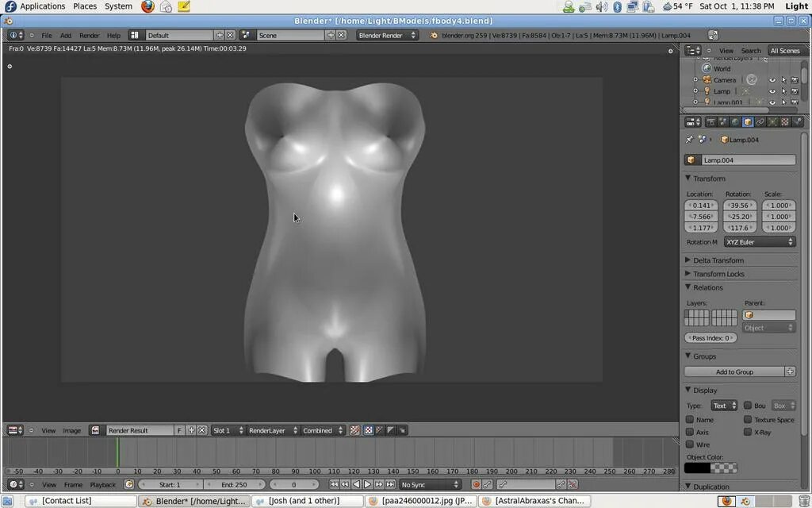
Task: Enable the Wire display checkbox
Action: point(690,444)
